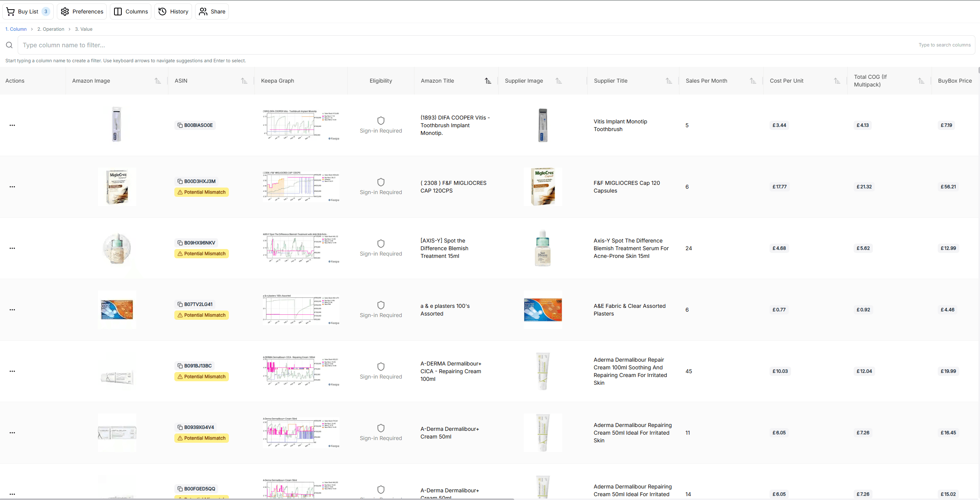Sort by Amazon Image column

(x=158, y=81)
